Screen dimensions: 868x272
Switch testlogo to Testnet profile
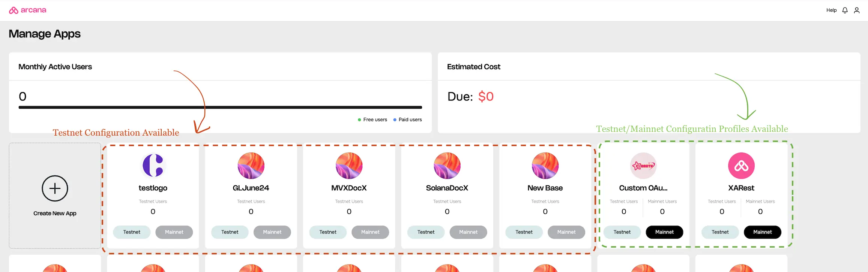(x=132, y=232)
